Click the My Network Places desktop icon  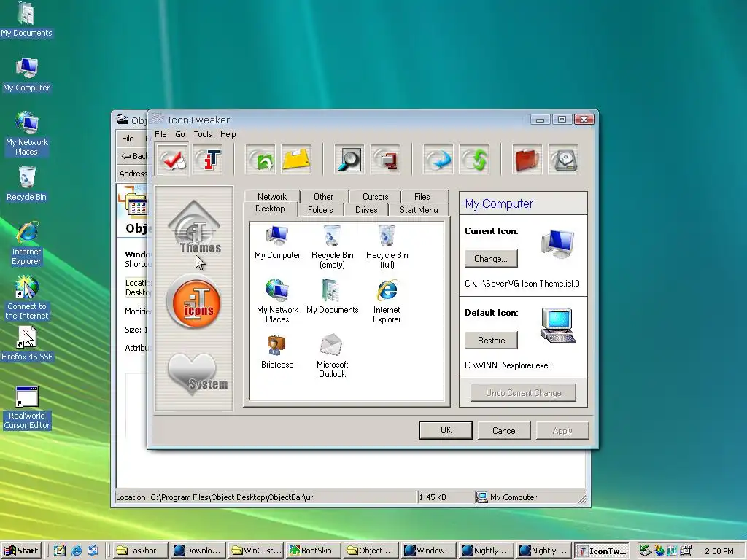click(x=27, y=134)
